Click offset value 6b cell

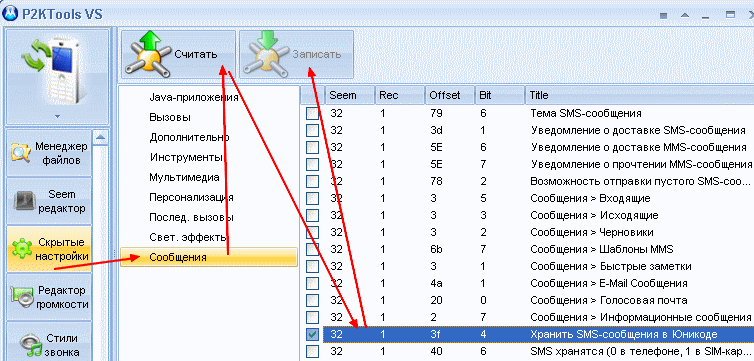coord(437,249)
